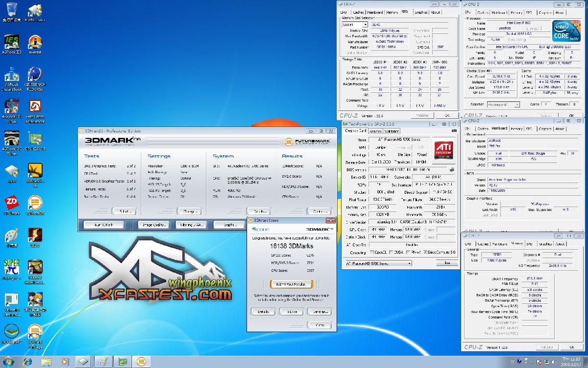Click the Graphs button in 3DMark06
This screenshot has width=588, height=368.
click(x=230, y=225)
